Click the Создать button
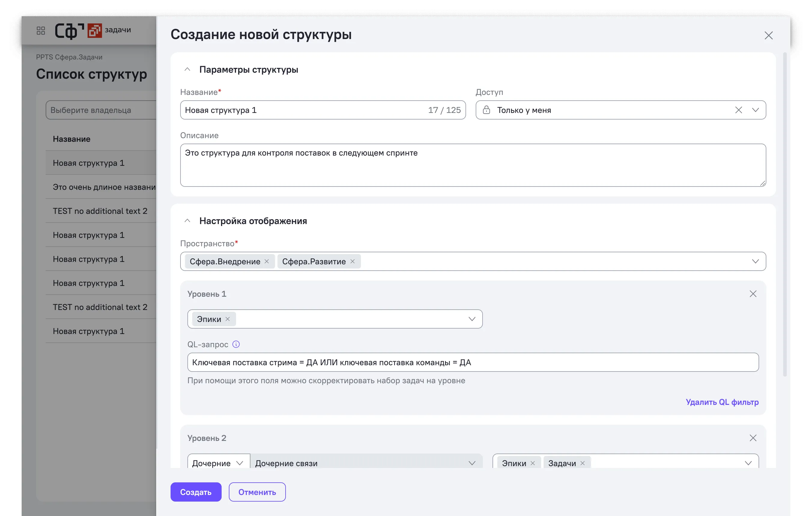Viewport: 812px width, 516px height. [195, 492]
